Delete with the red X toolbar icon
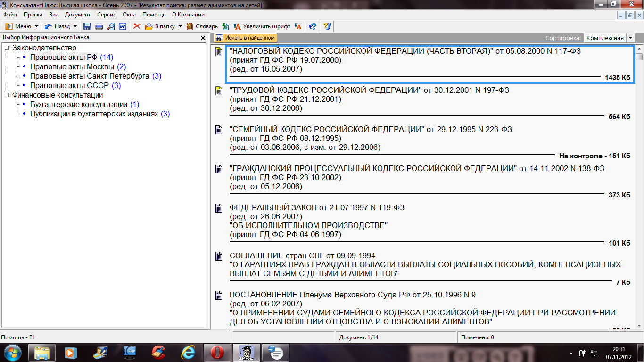Screen dimensions: 644x362 tap(137, 26)
